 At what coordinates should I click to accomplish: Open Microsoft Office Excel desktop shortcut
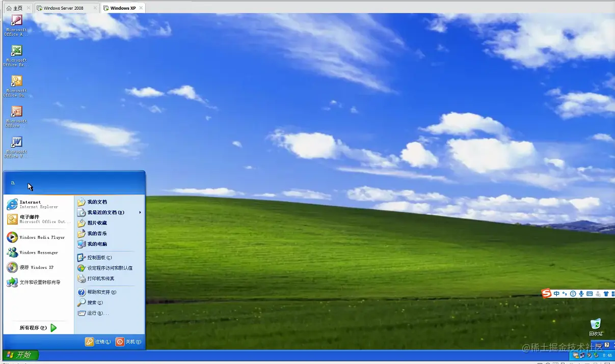coord(16,55)
